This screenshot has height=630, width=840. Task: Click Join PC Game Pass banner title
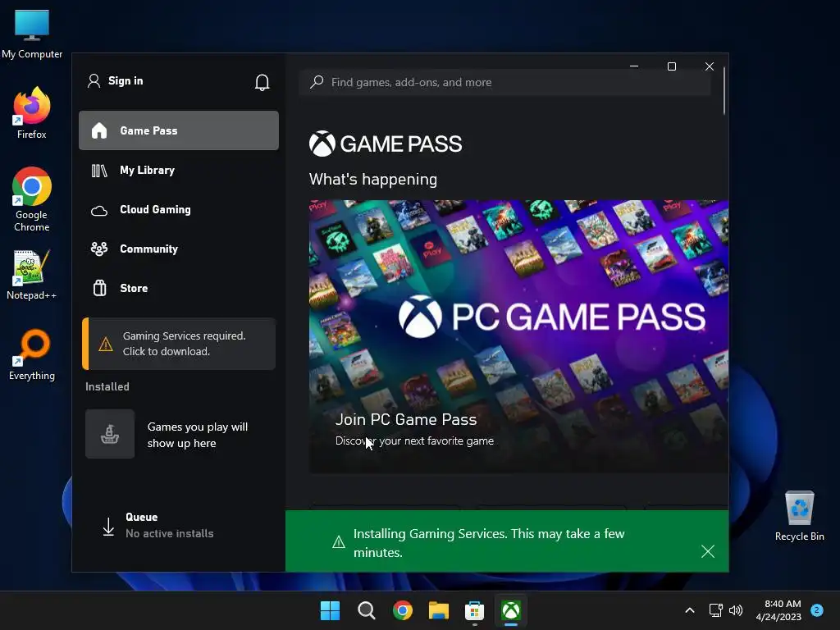[405, 419]
